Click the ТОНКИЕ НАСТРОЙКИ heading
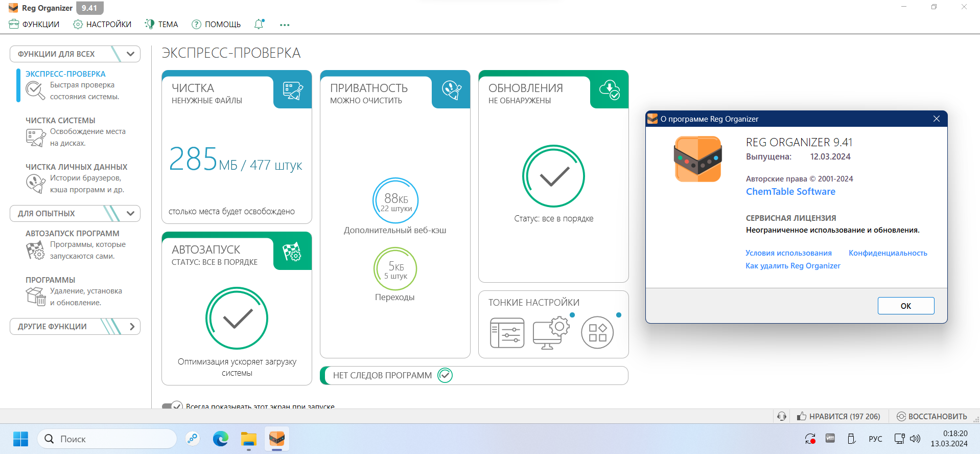The height and width of the screenshot is (454, 980). click(x=534, y=302)
